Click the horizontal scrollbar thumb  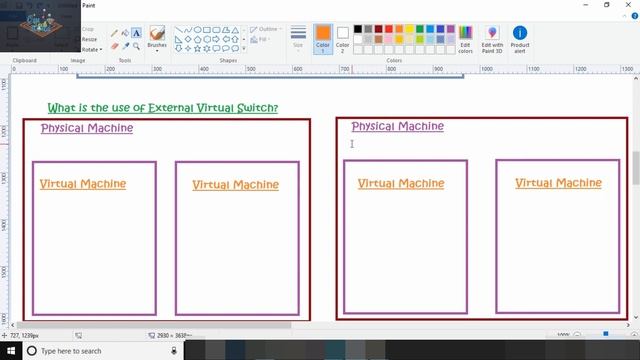tap(153, 325)
